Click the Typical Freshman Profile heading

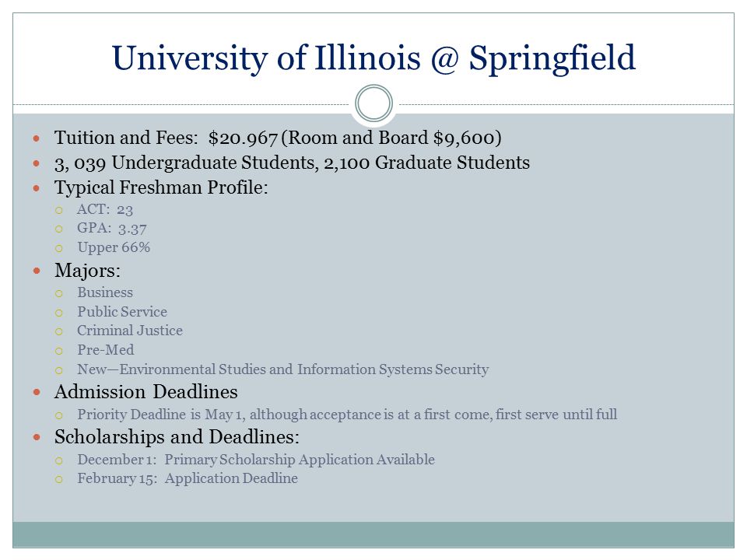[x=161, y=187]
